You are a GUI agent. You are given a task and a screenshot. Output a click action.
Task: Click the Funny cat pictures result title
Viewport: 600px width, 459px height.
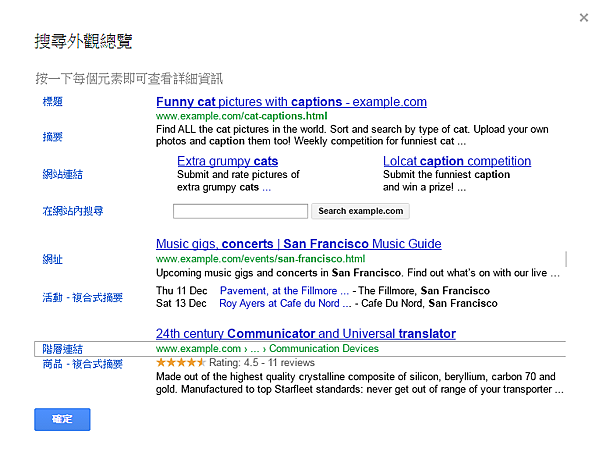(291, 102)
